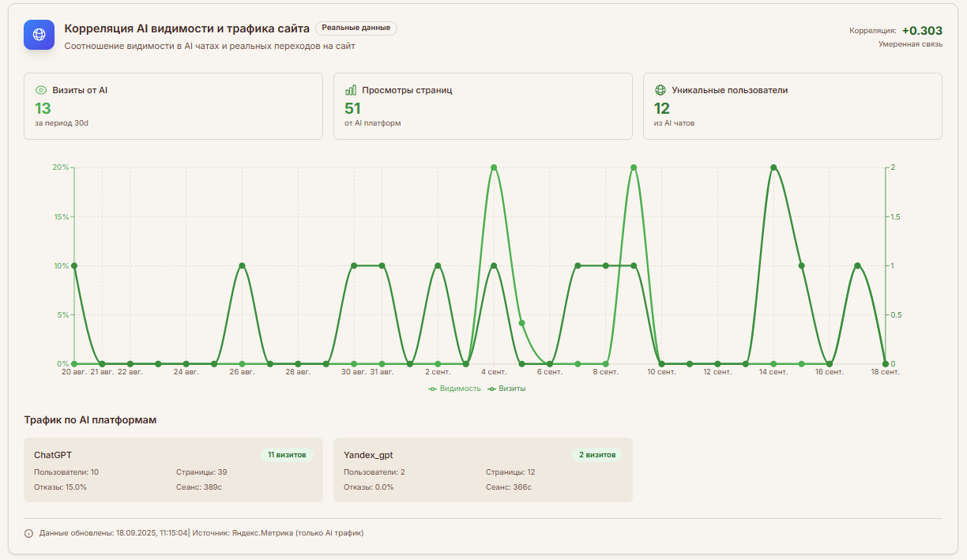967x560 pixels.
Task: Click the eye icon beside Визиты от AI
Action: [x=41, y=90]
